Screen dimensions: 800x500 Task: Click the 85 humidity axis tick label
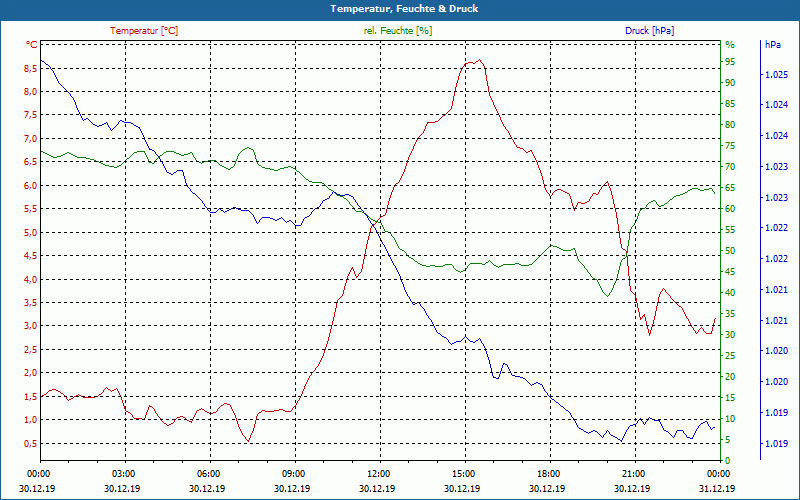(730, 104)
